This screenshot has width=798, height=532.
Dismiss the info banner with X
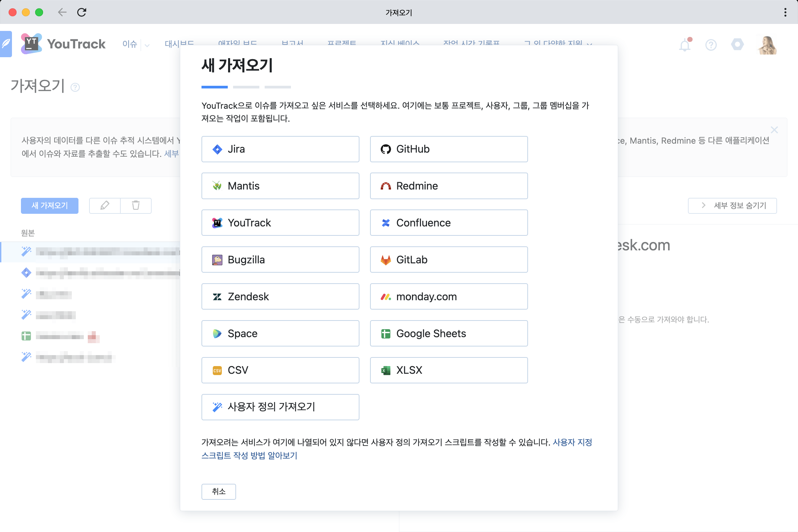[775, 130]
